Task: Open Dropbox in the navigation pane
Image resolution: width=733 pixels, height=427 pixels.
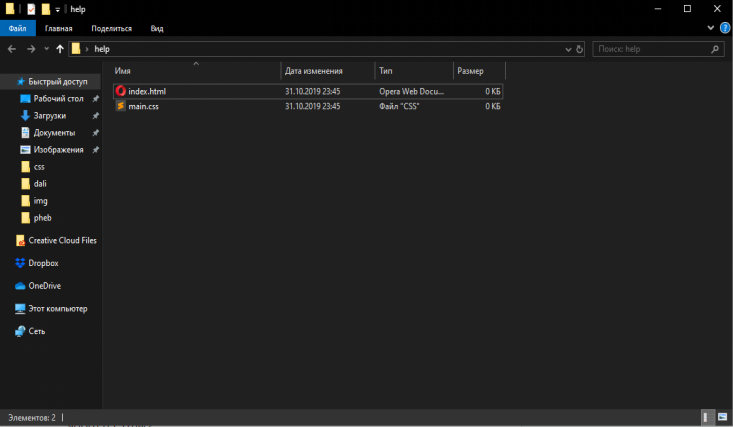Action: point(43,263)
